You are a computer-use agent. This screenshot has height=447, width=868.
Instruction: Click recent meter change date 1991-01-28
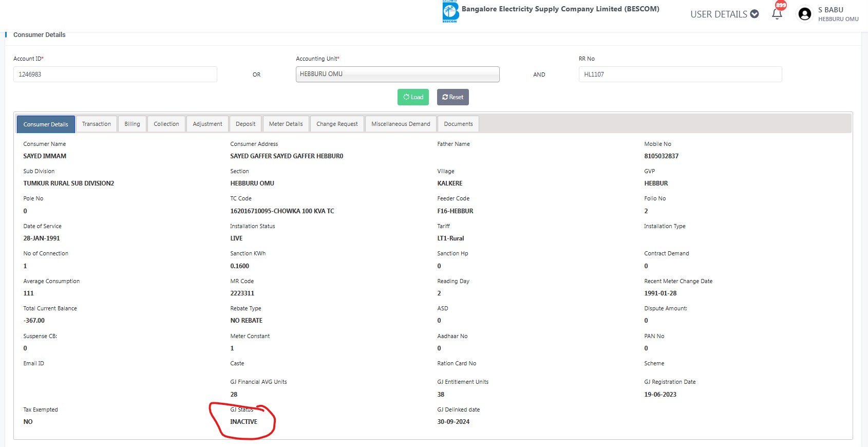660,293
